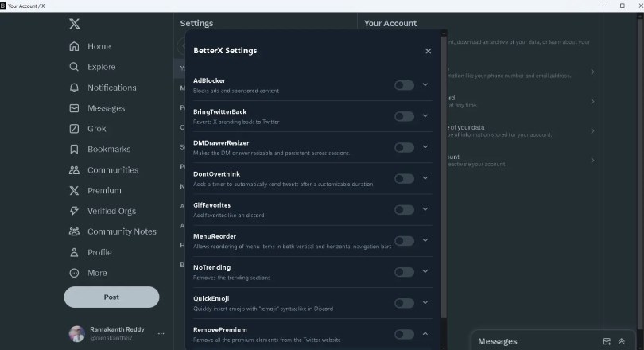Turn on the DontOverthink switch
Screen dimensions: 644x350
tap(404, 179)
